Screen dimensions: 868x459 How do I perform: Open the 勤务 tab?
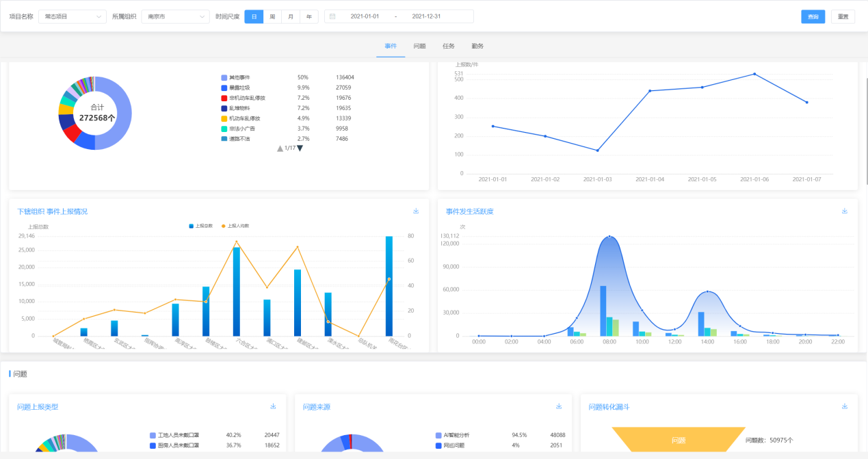coord(477,46)
